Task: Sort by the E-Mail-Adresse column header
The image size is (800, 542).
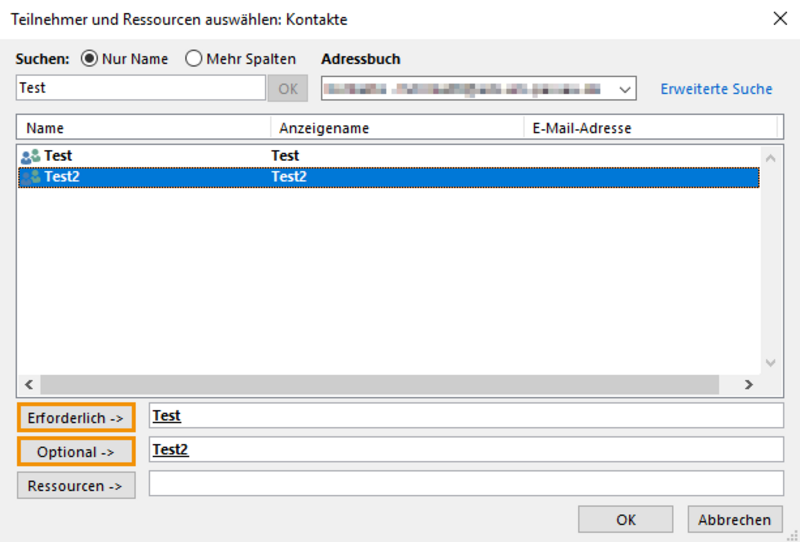Action: pyautogui.click(x=651, y=128)
